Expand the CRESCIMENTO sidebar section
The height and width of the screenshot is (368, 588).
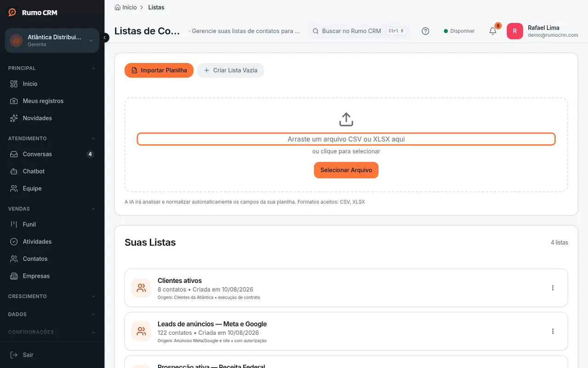point(52,296)
